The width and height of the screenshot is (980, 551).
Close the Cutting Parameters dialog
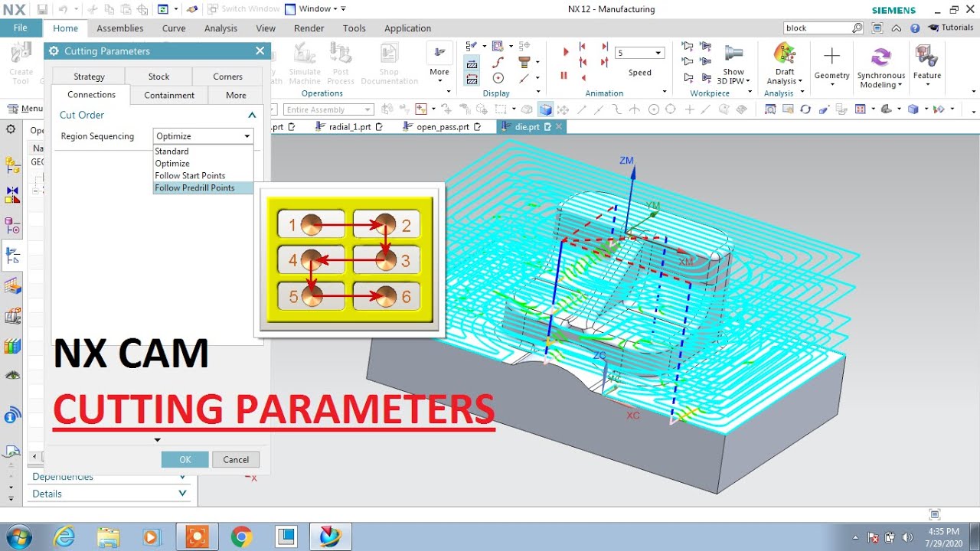pyautogui.click(x=260, y=51)
